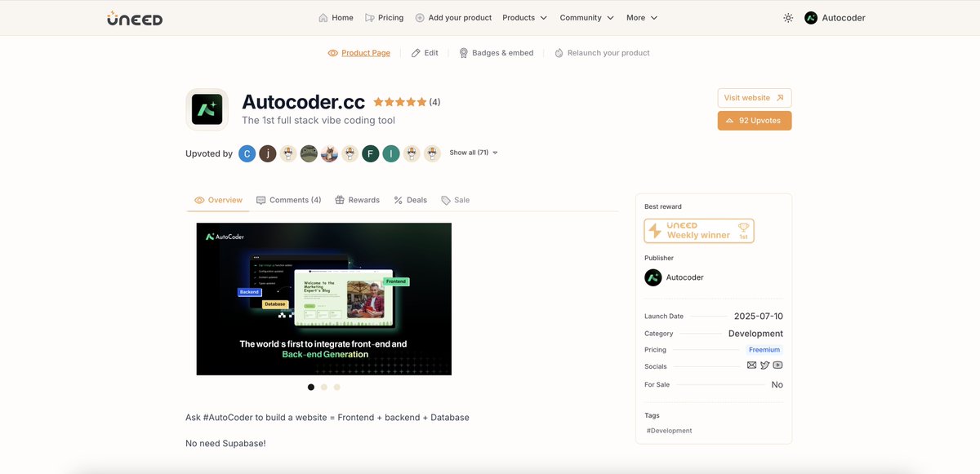
Task: Click the Uneed Weekly winner badge
Action: pyautogui.click(x=699, y=231)
